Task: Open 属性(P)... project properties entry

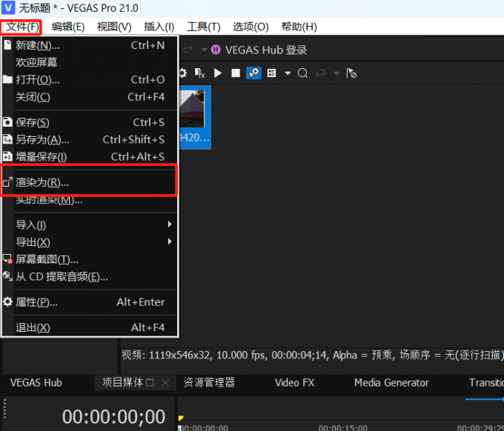Action: click(x=90, y=302)
